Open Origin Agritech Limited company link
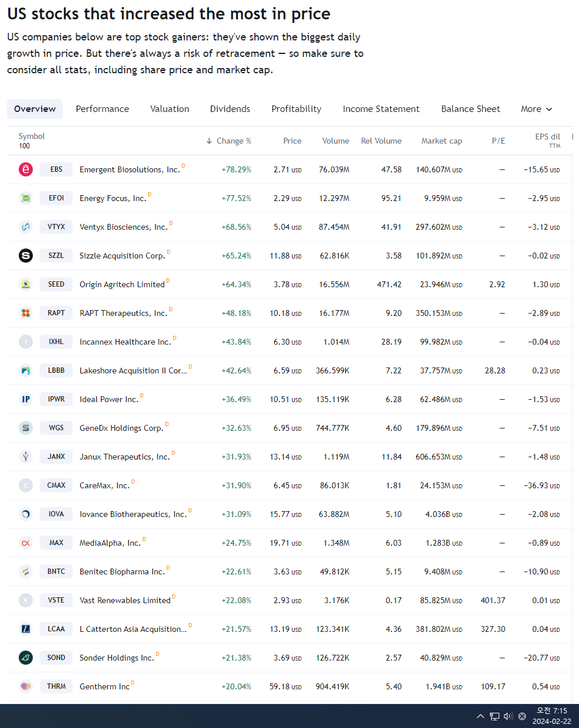 click(x=122, y=284)
